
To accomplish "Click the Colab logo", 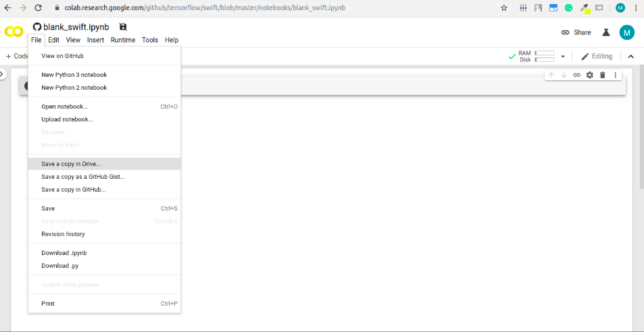I will pos(14,32).
